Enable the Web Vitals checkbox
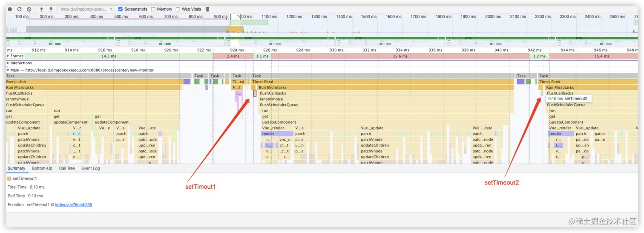Screen dimensions: 644x233 [178, 9]
